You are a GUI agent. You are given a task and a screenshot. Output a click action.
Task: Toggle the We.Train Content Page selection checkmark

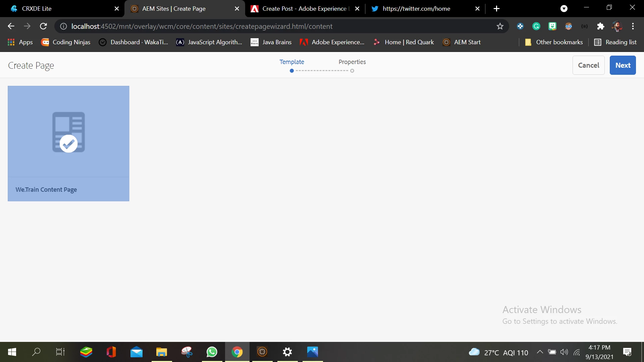(x=68, y=143)
